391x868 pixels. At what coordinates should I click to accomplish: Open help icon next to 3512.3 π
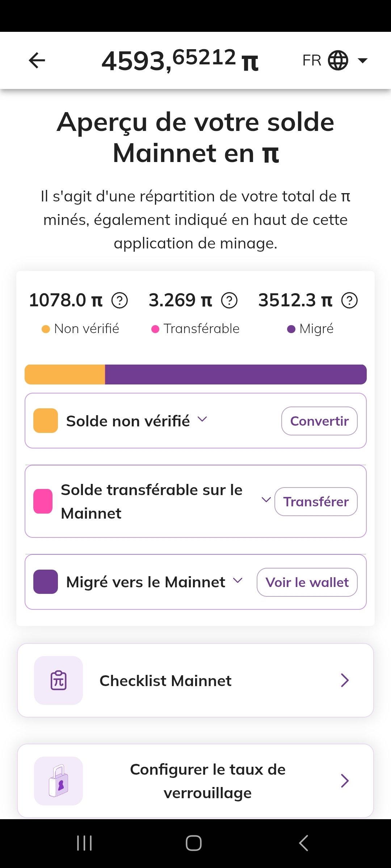coord(349,300)
